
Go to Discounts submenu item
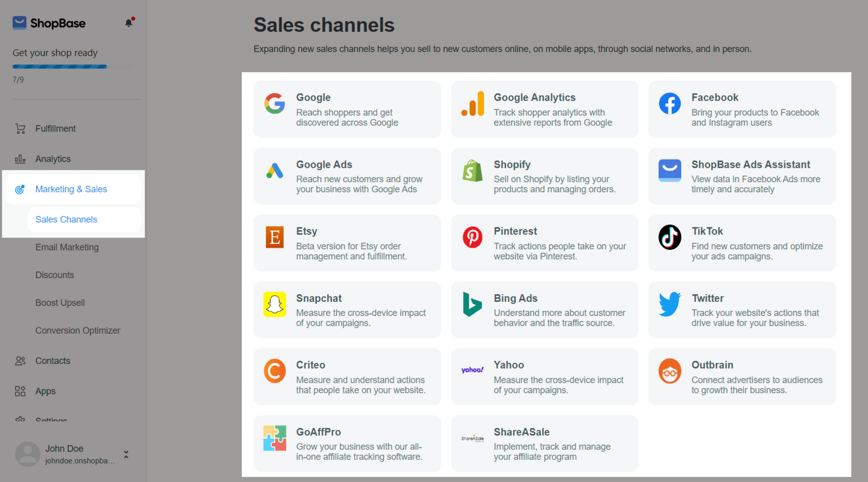55,275
